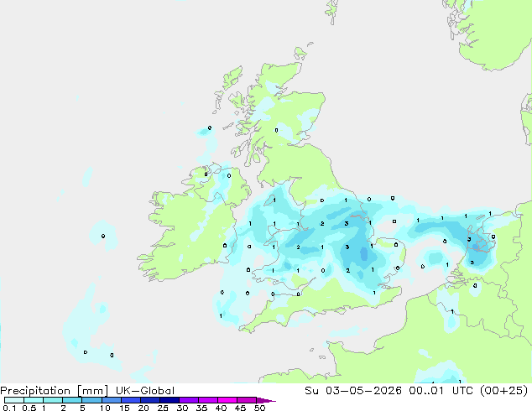The image size is (532, 411).
Task: Click the 5–10 mm legend color box
Action: tap(91, 400)
